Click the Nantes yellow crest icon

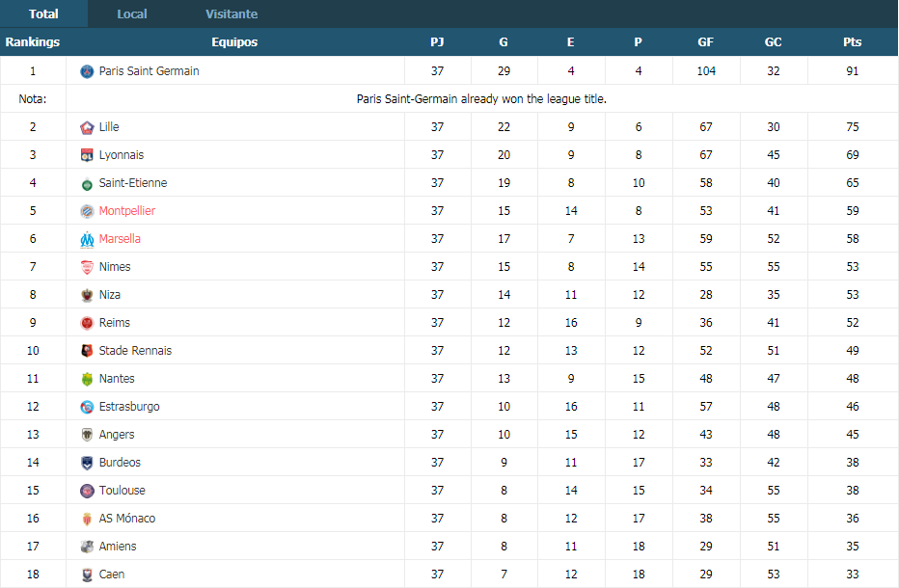(x=87, y=379)
